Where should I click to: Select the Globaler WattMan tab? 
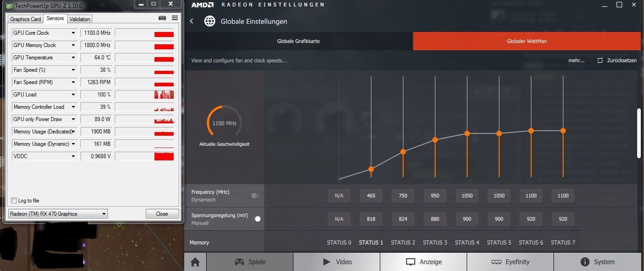pyautogui.click(x=527, y=41)
